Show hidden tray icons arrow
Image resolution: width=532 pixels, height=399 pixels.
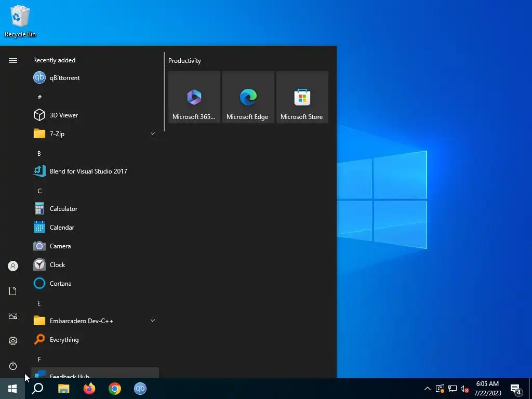(x=428, y=389)
